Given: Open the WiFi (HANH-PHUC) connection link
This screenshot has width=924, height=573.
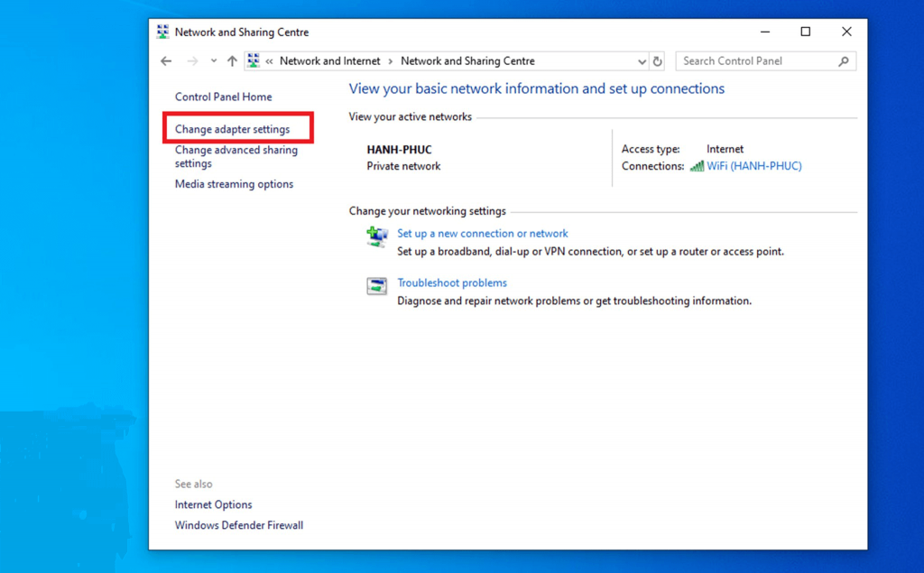Looking at the screenshot, I should (754, 166).
